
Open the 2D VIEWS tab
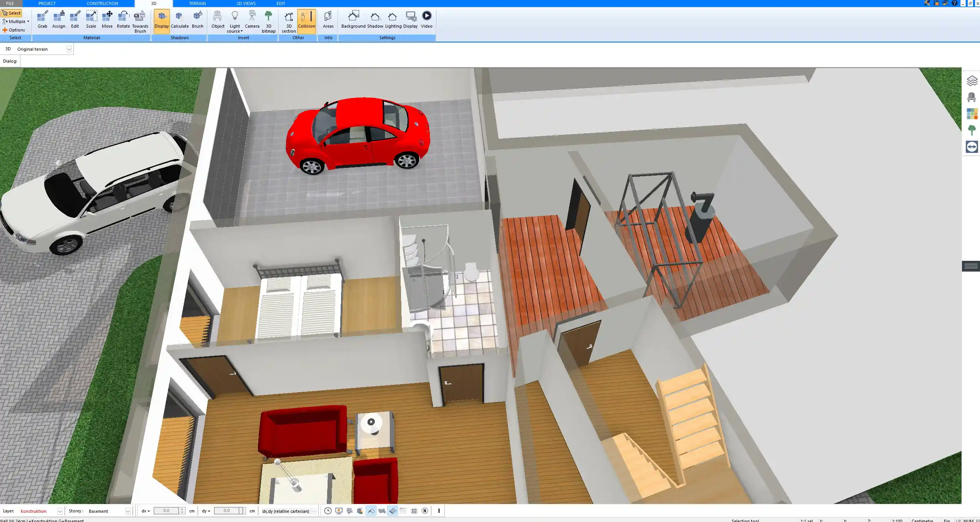(x=246, y=3)
